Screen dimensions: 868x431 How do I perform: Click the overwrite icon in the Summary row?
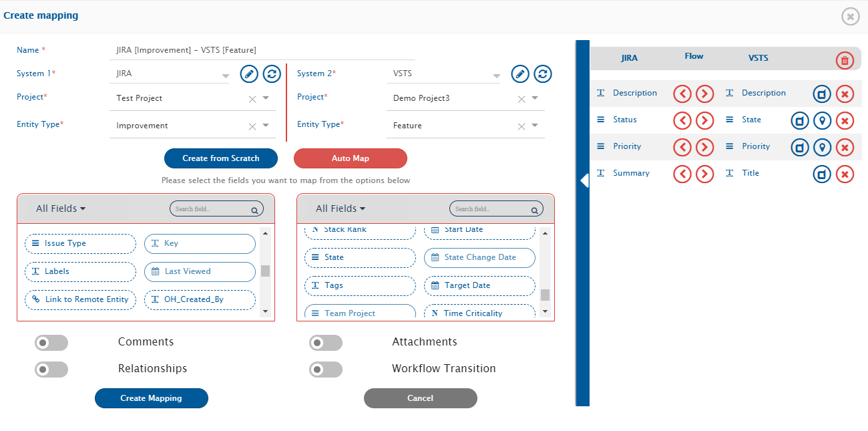[822, 174]
